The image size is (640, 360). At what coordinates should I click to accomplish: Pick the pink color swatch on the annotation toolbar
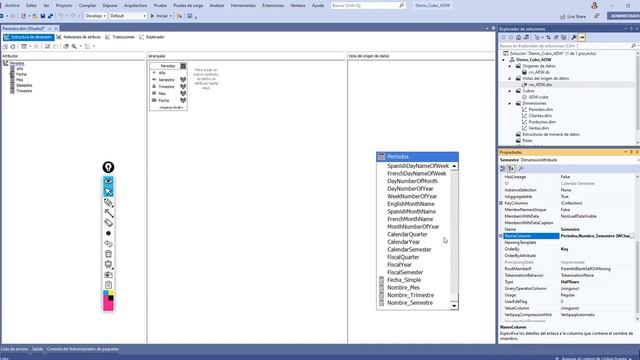pos(107,304)
